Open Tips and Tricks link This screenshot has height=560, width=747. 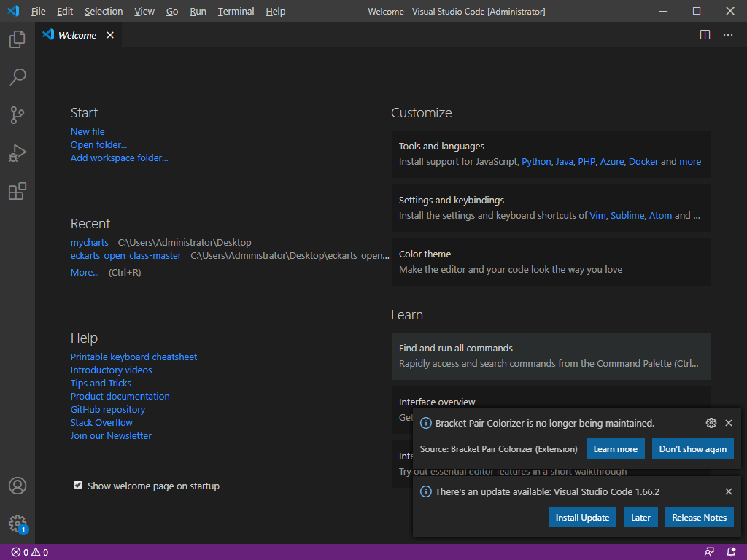coord(101,383)
